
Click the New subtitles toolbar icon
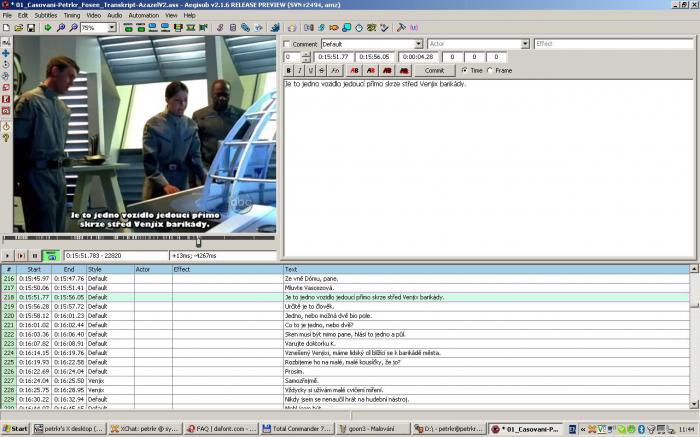coord(6,28)
